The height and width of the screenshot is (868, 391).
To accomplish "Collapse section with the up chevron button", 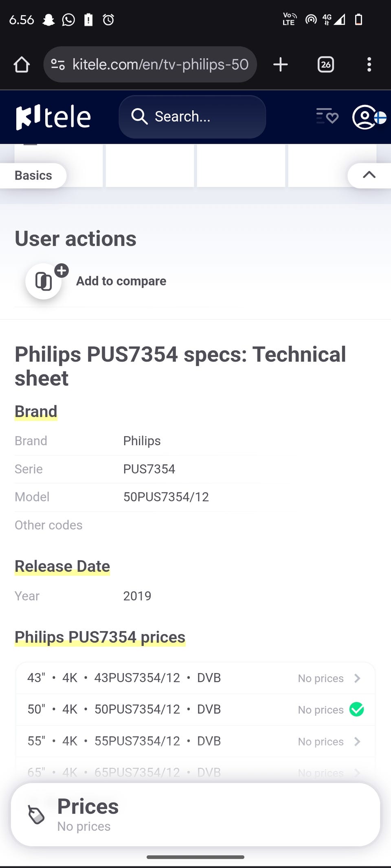I will (369, 175).
